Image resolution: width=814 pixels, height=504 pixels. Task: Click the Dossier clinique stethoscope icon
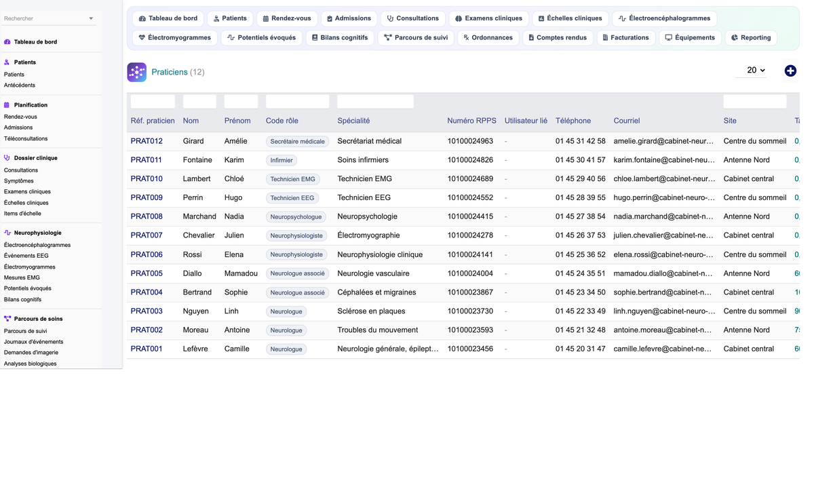[7, 158]
